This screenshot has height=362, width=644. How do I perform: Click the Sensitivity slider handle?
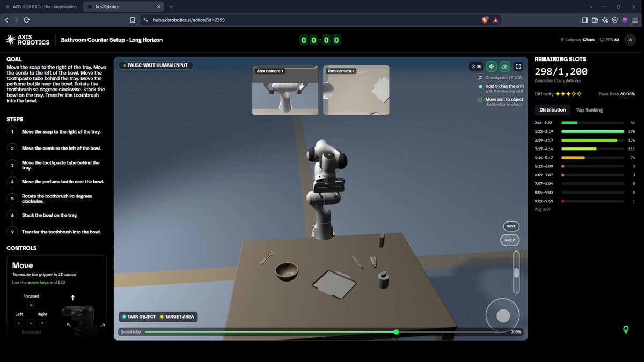click(x=397, y=332)
